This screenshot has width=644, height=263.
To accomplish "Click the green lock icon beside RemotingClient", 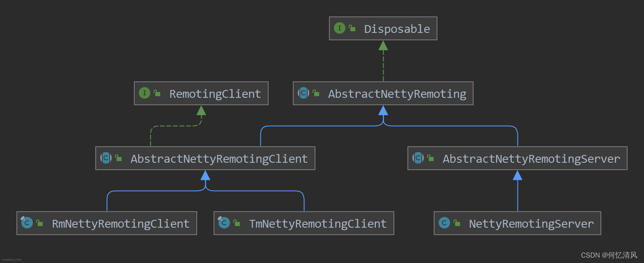I will tap(157, 93).
